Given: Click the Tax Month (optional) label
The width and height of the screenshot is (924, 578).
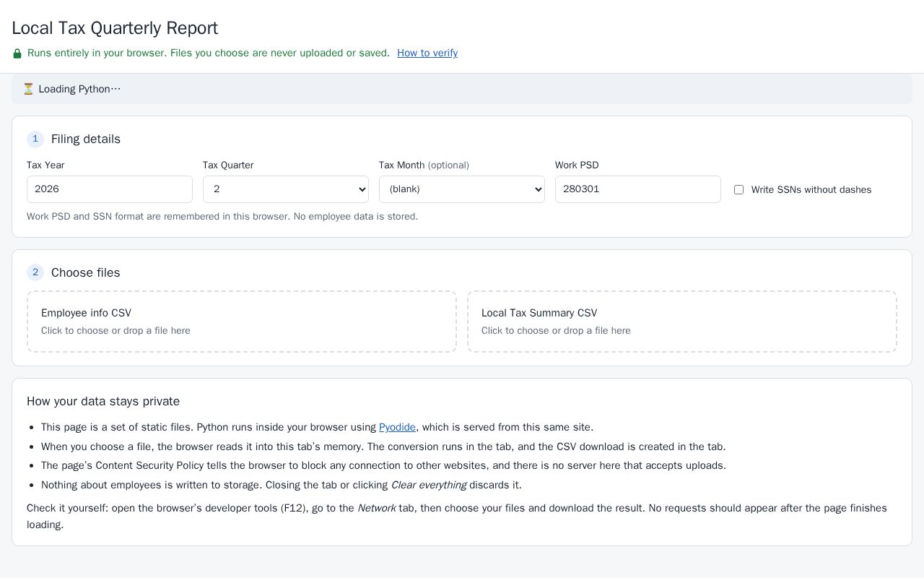Looking at the screenshot, I should [424, 165].
